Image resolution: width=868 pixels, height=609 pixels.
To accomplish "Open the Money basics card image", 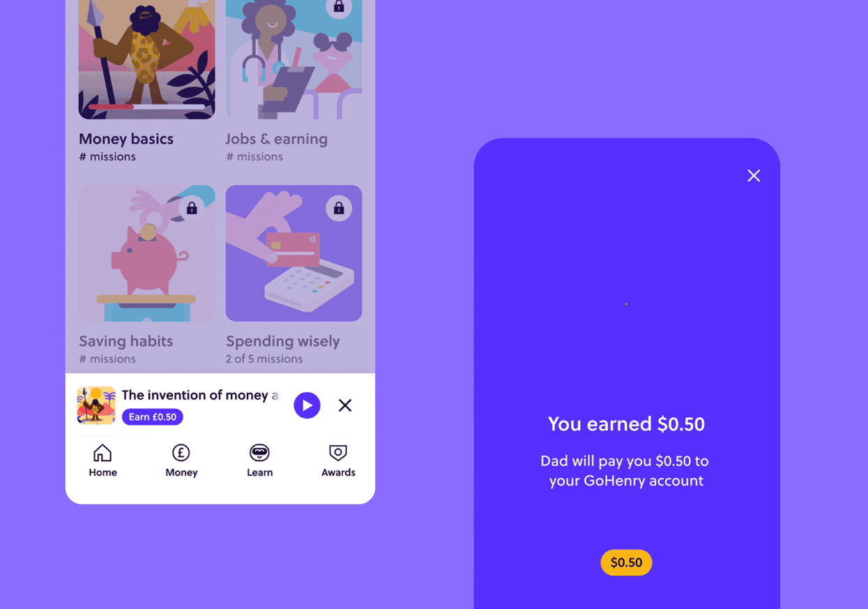I will pos(146,59).
